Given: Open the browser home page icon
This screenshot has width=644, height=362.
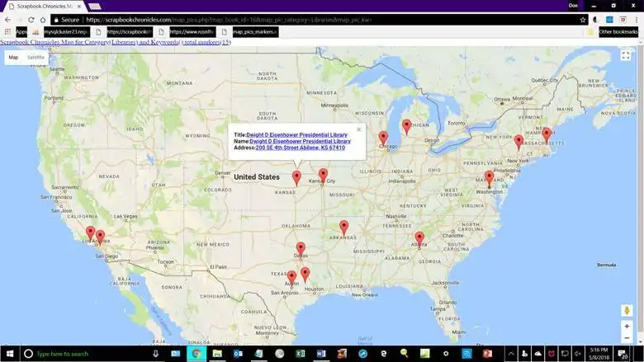Looking at the screenshot, I should 43,20.
